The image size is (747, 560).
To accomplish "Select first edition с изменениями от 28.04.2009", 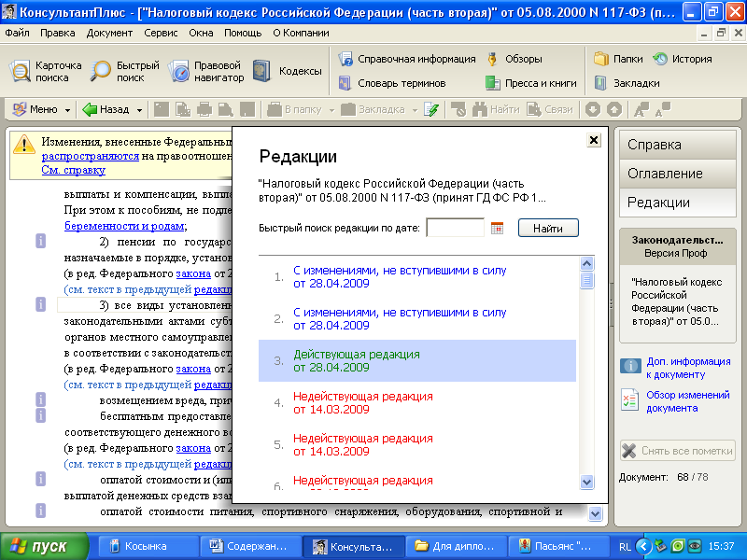I will coord(416,276).
